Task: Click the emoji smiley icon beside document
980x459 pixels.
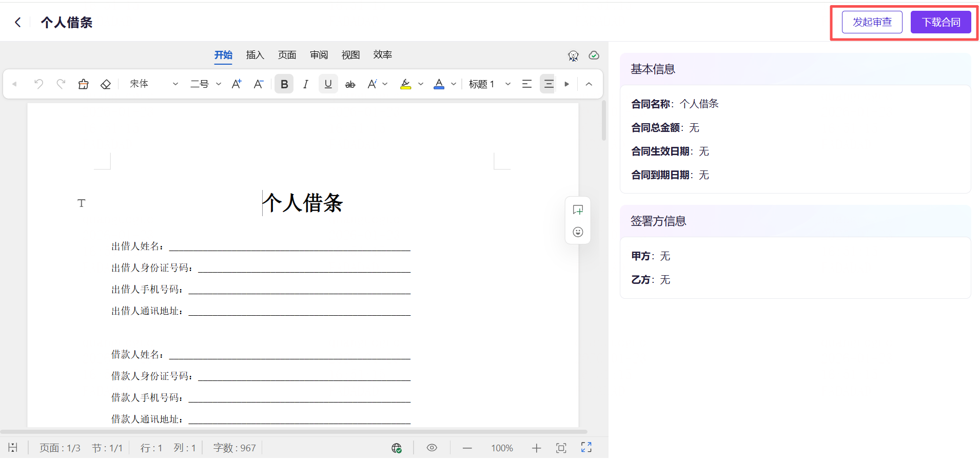Action: (578, 232)
